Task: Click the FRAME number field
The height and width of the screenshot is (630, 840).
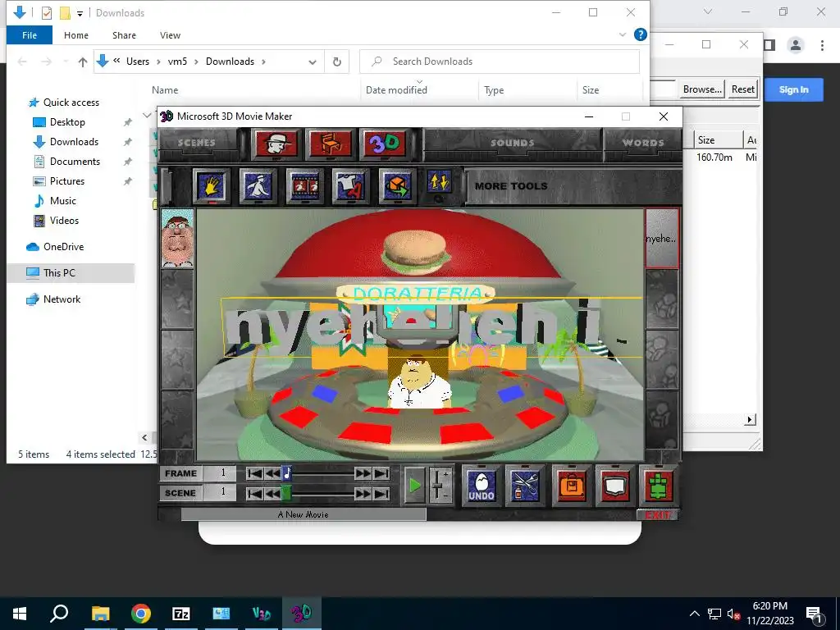Action: [x=220, y=473]
